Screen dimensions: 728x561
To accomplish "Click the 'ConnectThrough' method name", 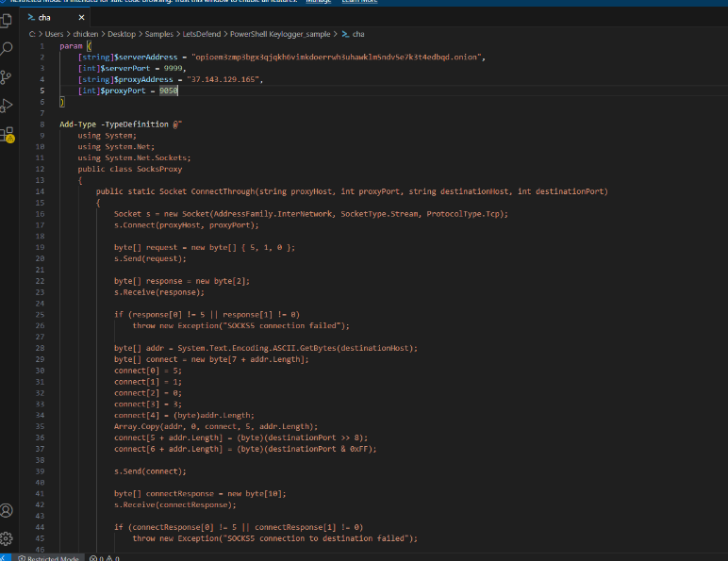I will (x=223, y=191).
